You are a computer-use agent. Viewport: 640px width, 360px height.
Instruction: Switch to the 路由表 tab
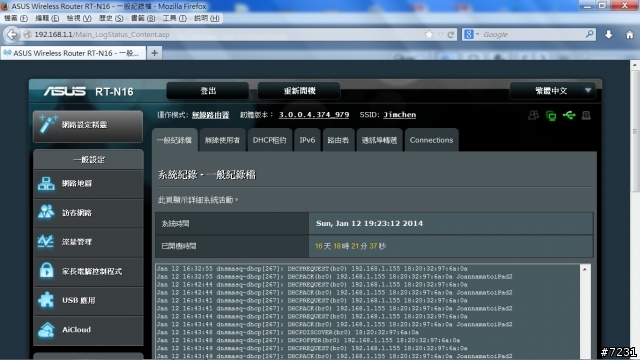(338, 140)
